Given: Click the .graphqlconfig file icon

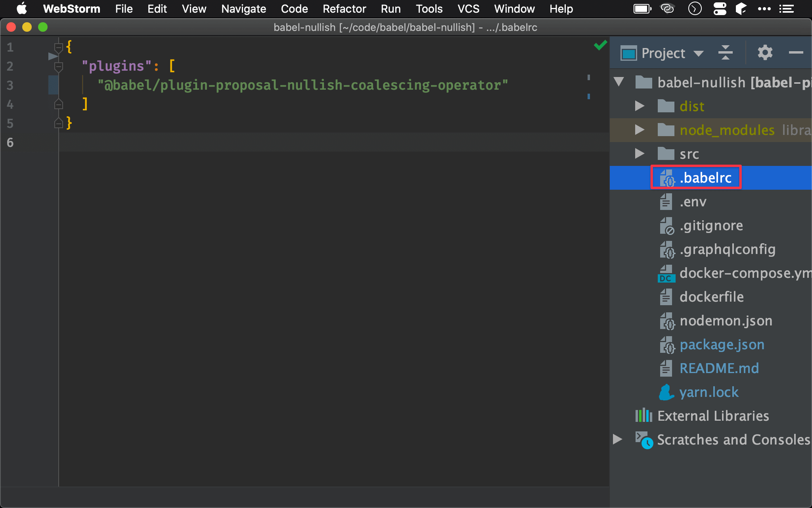Looking at the screenshot, I should pos(667,250).
